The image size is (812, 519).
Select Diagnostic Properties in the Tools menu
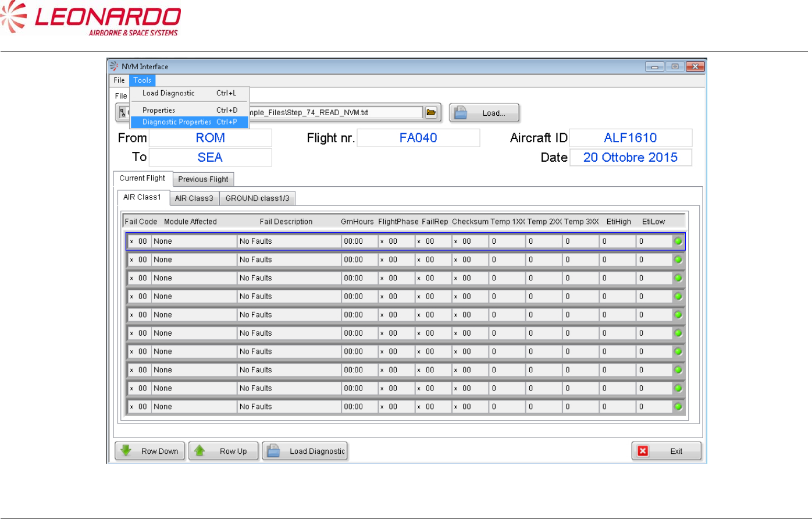click(x=190, y=122)
